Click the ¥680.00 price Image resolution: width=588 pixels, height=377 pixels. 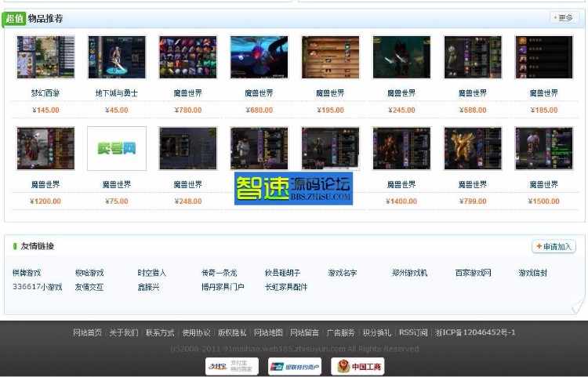(260, 111)
